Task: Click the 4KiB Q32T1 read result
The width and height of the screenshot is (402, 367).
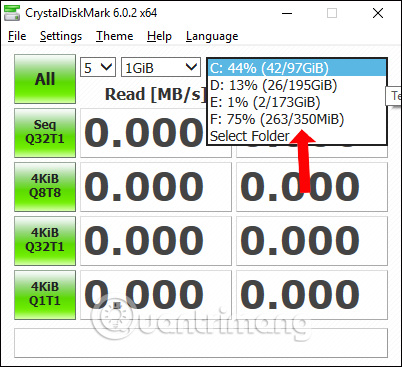Action: pos(156,241)
